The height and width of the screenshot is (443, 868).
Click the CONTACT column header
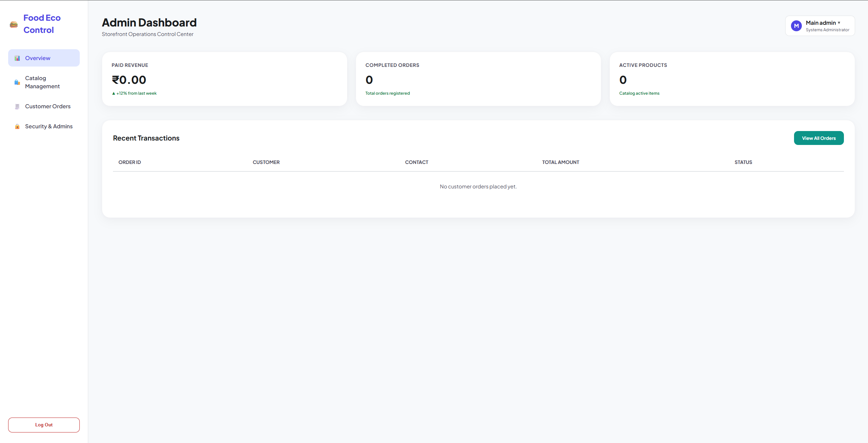tap(416, 162)
